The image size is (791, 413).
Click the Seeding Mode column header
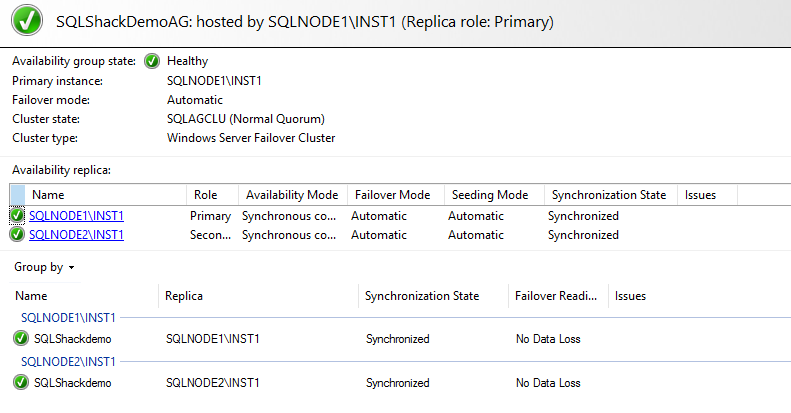(x=490, y=195)
